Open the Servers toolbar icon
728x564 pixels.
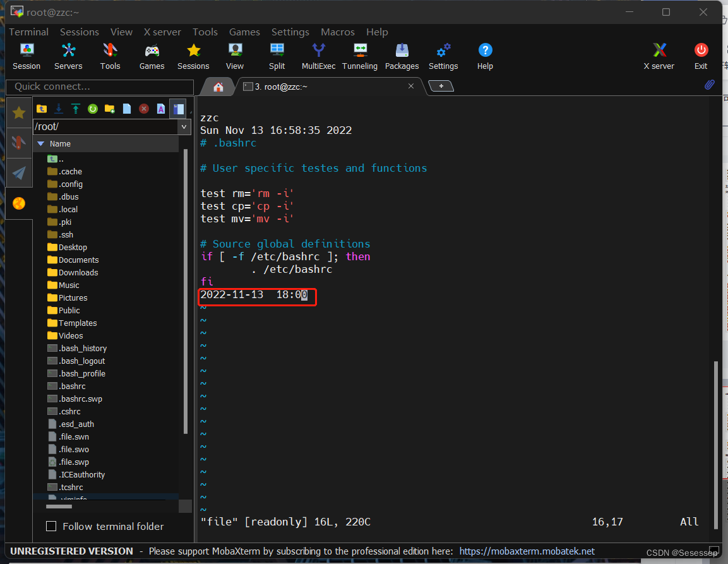(68, 56)
